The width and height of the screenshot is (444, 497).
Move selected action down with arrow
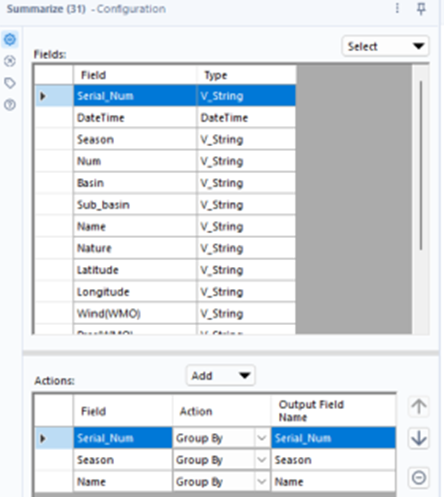coord(419,438)
